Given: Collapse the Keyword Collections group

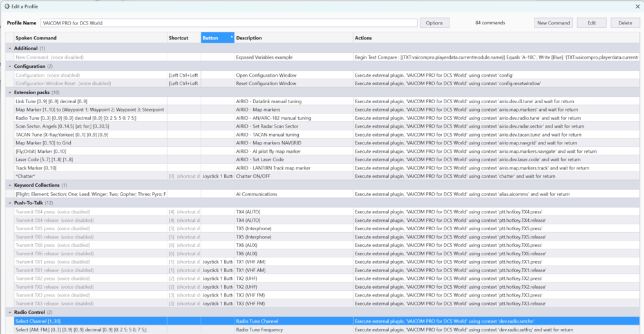Looking at the screenshot, I should [10, 185].
